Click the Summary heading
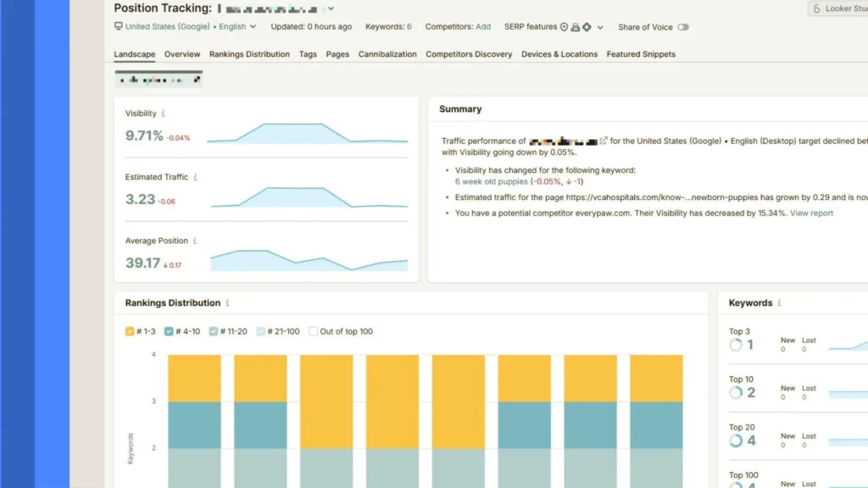Screen dimensions: 868x488 (x=460, y=109)
